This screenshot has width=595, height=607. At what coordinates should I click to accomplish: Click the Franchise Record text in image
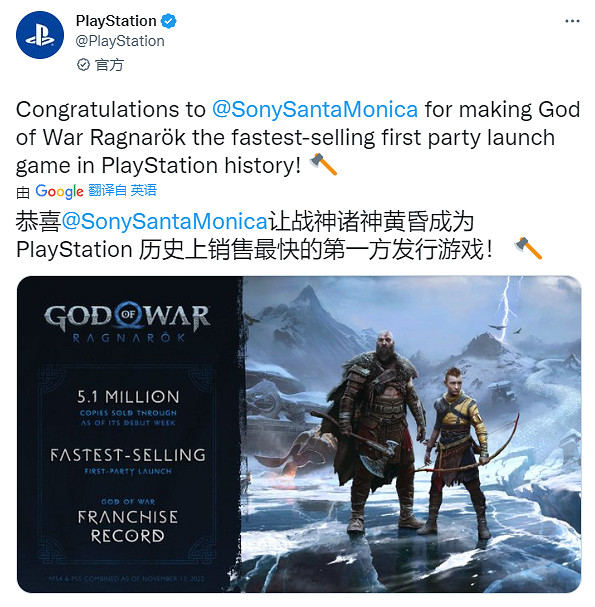pos(128,527)
